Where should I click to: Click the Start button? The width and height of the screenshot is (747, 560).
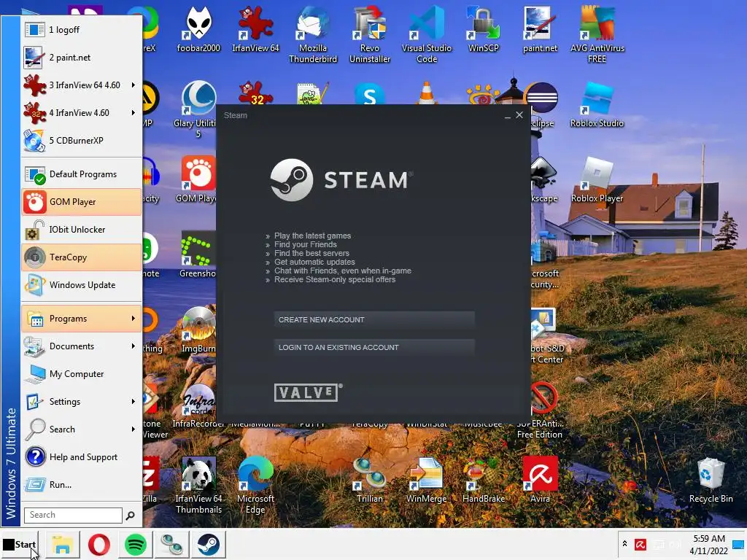(x=20, y=544)
